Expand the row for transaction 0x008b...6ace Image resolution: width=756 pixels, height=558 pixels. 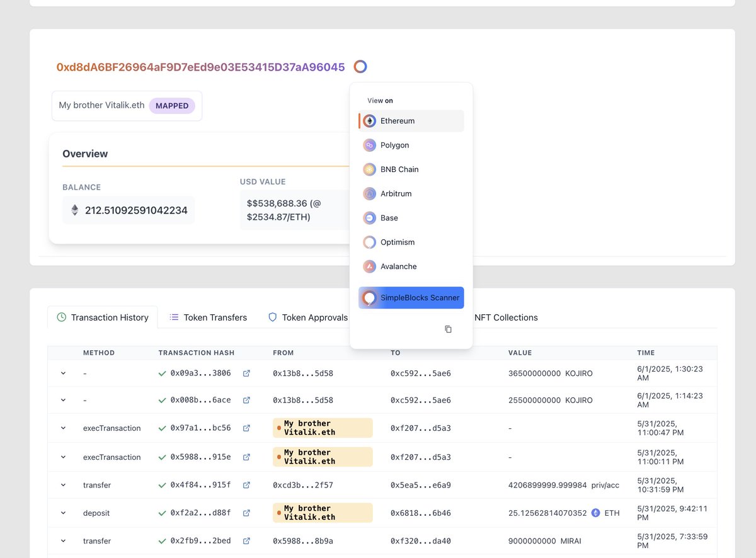[63, 400]
